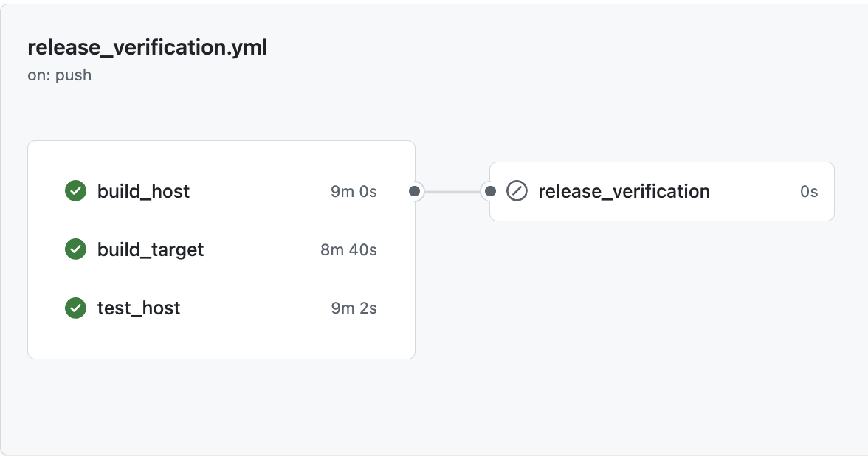
Task: Click the checkmark icon in the first job row
Action: (75, 191)
